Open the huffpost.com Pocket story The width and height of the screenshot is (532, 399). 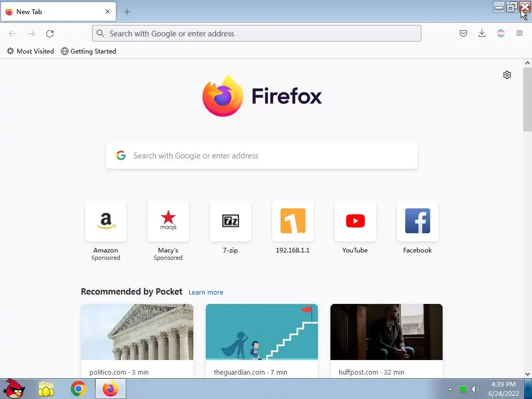387,341
